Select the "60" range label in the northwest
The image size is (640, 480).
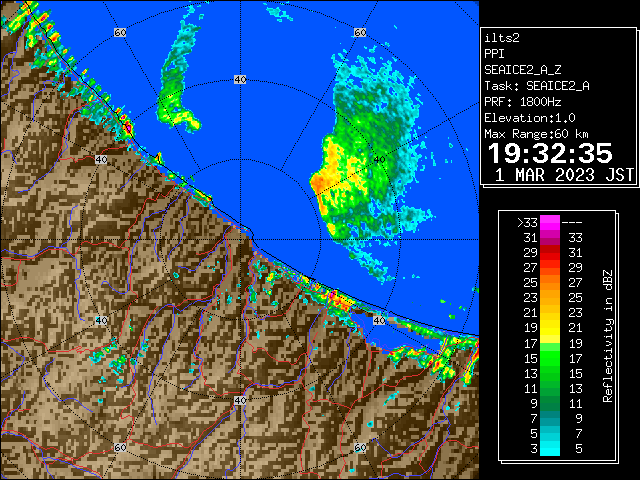pos(120,32)
